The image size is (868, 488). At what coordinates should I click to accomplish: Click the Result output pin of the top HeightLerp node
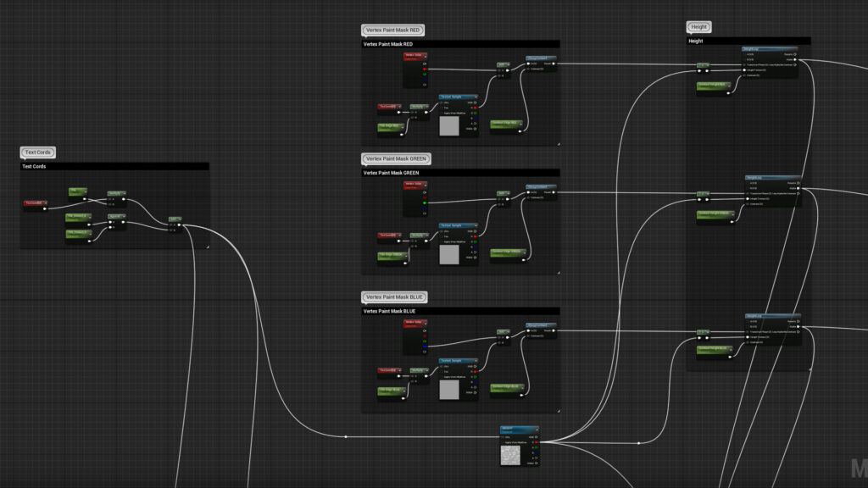pos(796,53)
